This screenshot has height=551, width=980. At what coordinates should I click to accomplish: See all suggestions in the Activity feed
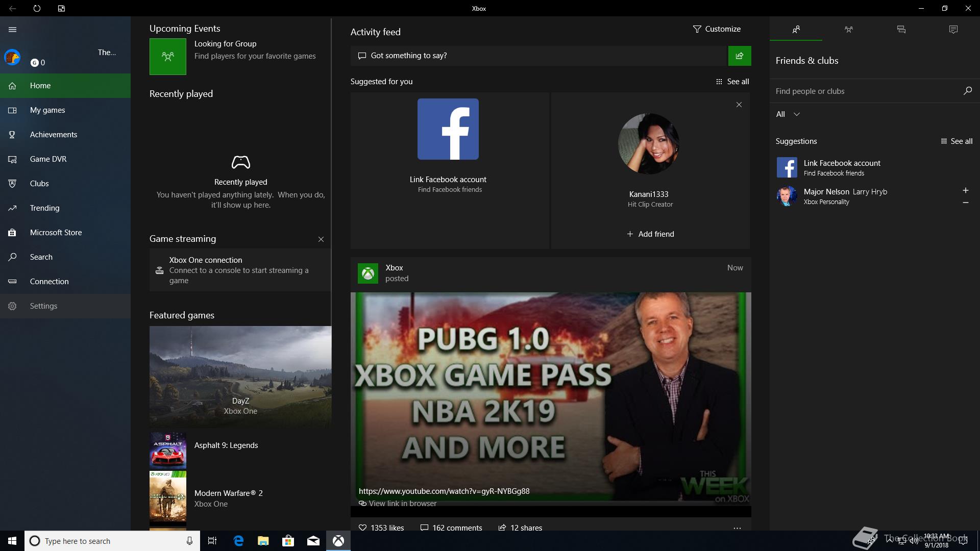732,82
